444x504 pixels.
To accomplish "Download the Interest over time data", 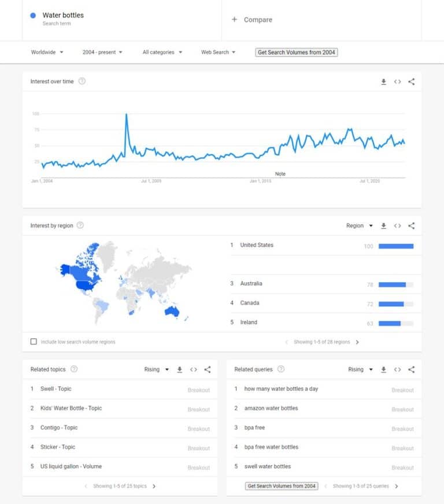I will tap(383, 81).
